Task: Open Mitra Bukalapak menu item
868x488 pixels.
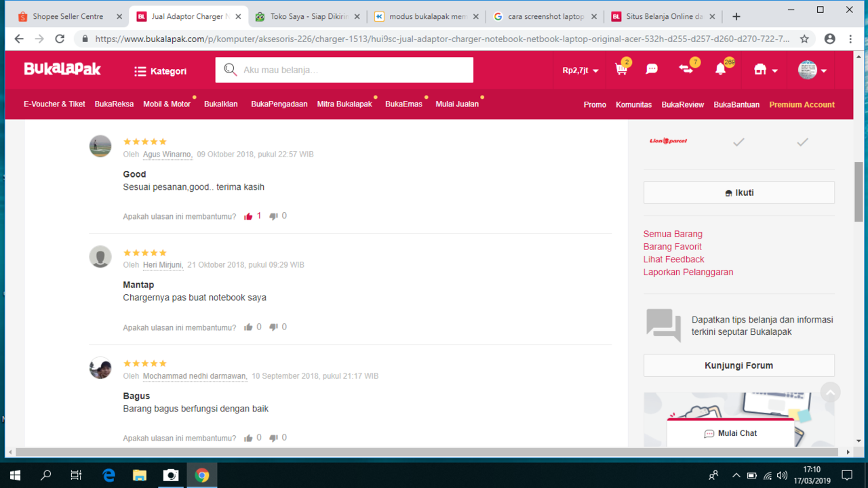Action: (x=344, y=104)
